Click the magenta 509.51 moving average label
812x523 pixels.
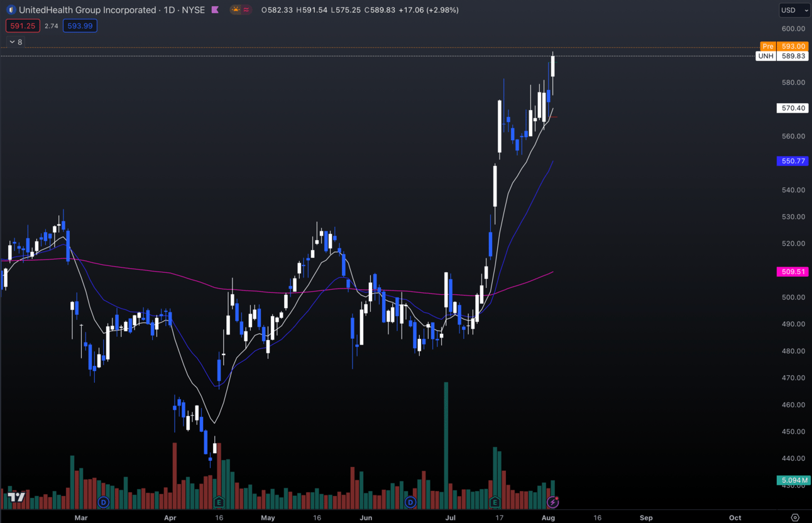(793, 272)
